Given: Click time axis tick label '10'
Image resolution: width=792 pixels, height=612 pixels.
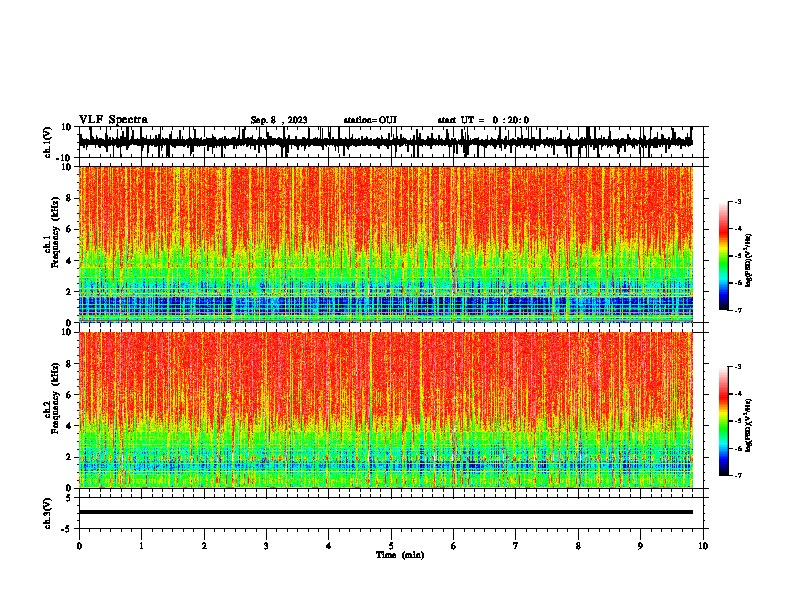Looking at the screenshot, I should click(x=703, y=546).
